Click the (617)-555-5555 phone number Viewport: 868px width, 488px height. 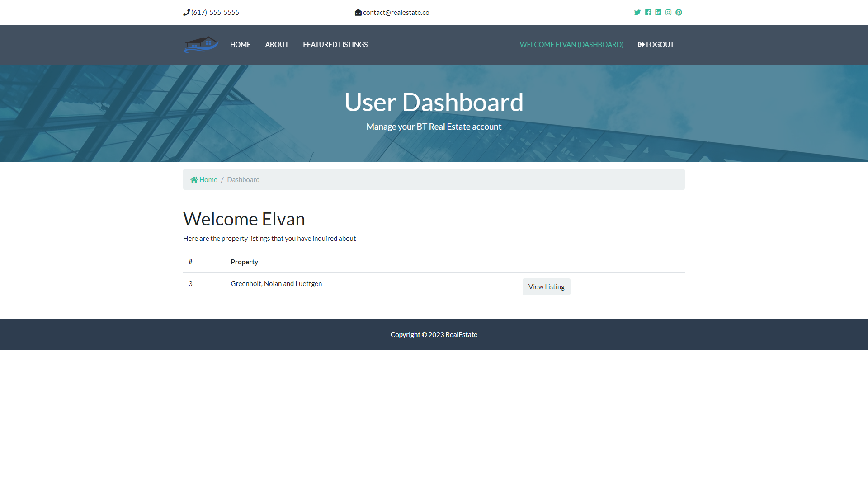coord(215,13)
